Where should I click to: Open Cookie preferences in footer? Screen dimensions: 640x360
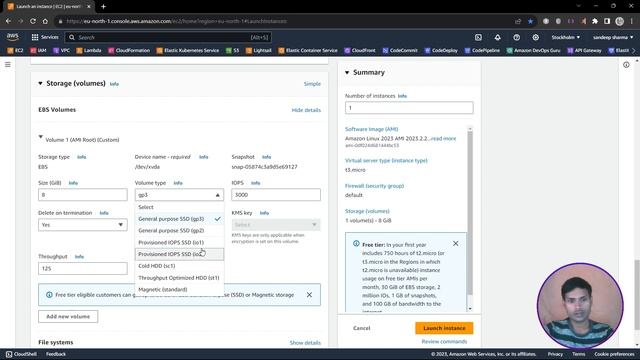[614, 354]
